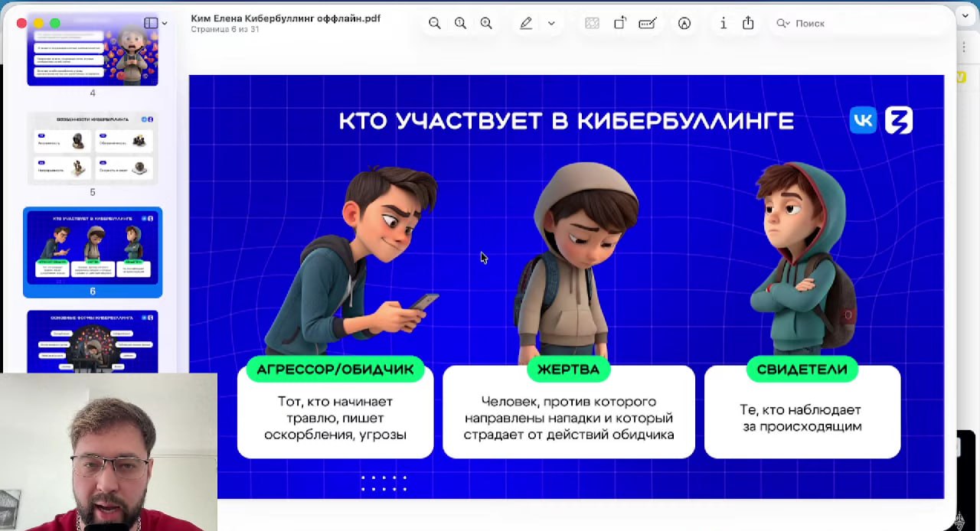Viewport: 980px width, 531px height.
Task: Select the zoom in magnifier icon
Action: [x=486, y=23]
